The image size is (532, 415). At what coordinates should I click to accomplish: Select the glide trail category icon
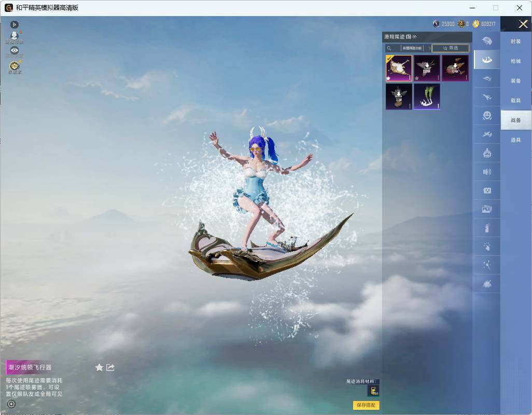point(487,60)
